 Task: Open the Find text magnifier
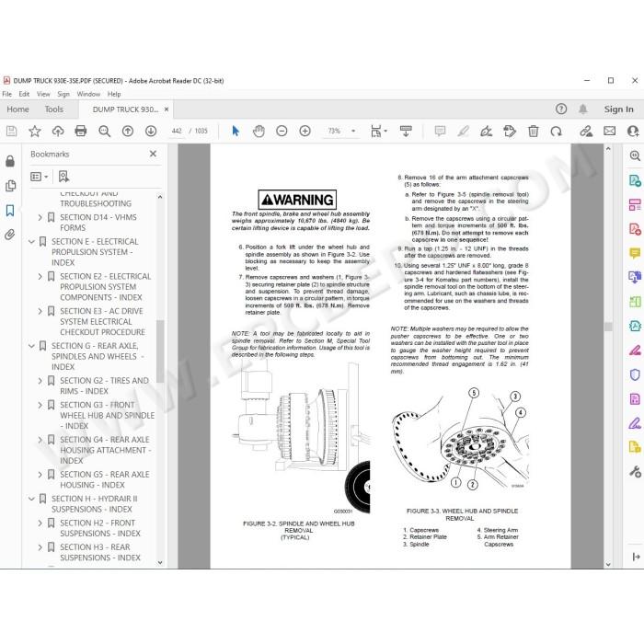point(104,131)
